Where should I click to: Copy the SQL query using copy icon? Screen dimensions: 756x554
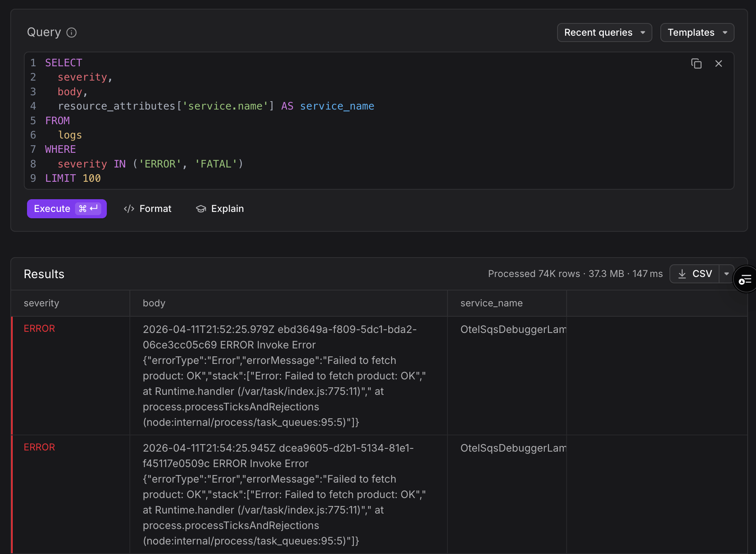696,63
